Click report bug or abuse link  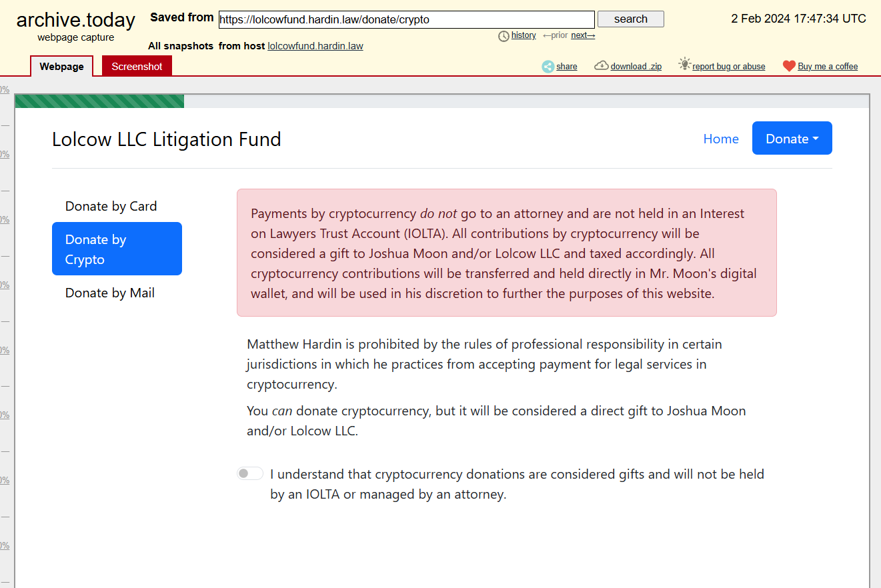point(729,66)
